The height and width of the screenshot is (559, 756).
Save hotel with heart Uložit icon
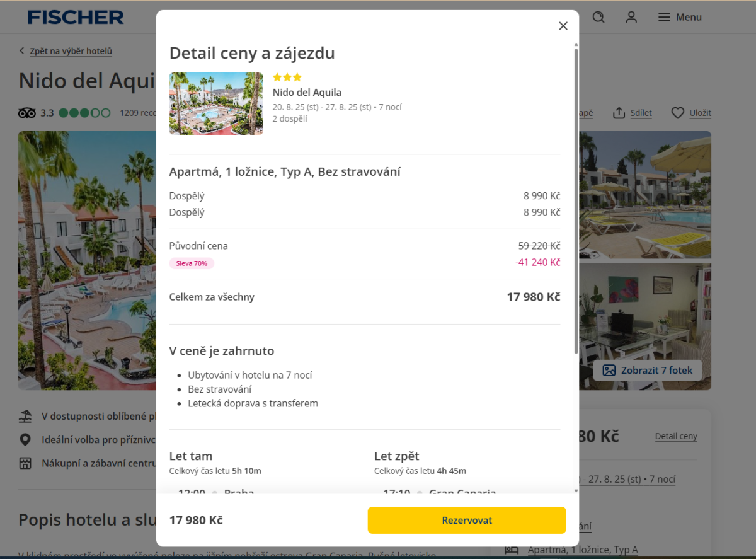coord(678,113)
